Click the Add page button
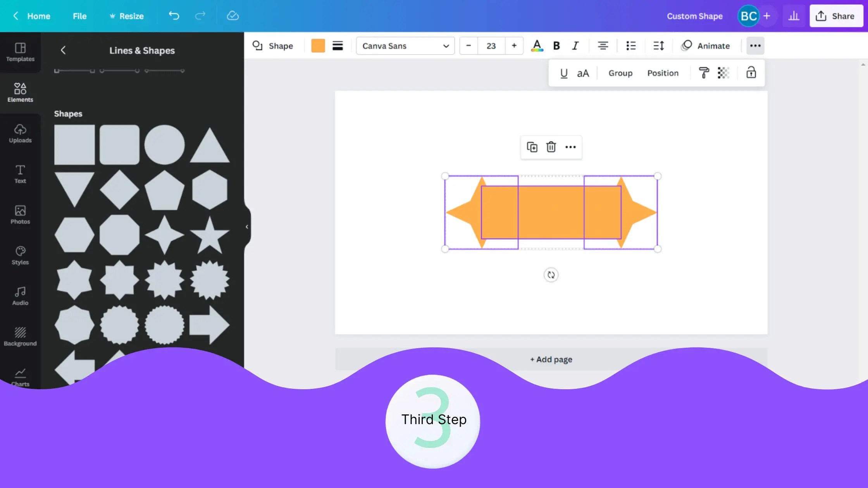This screenshot has width=868, height=488. pos(551,359)
